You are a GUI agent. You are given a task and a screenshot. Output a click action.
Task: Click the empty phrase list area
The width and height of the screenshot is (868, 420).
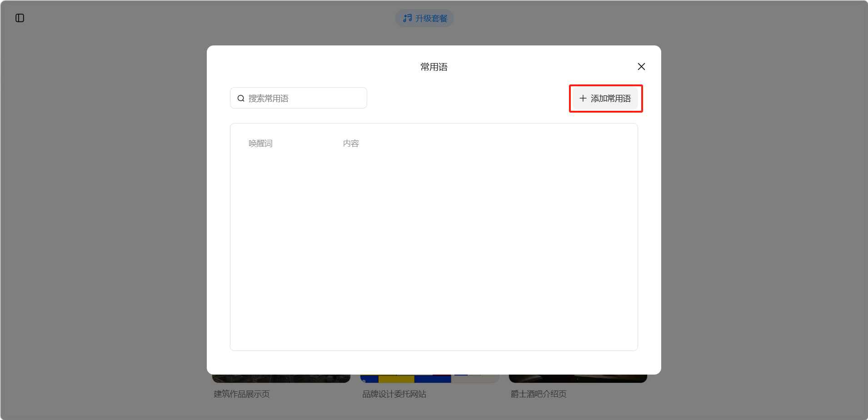pos(434,250)
